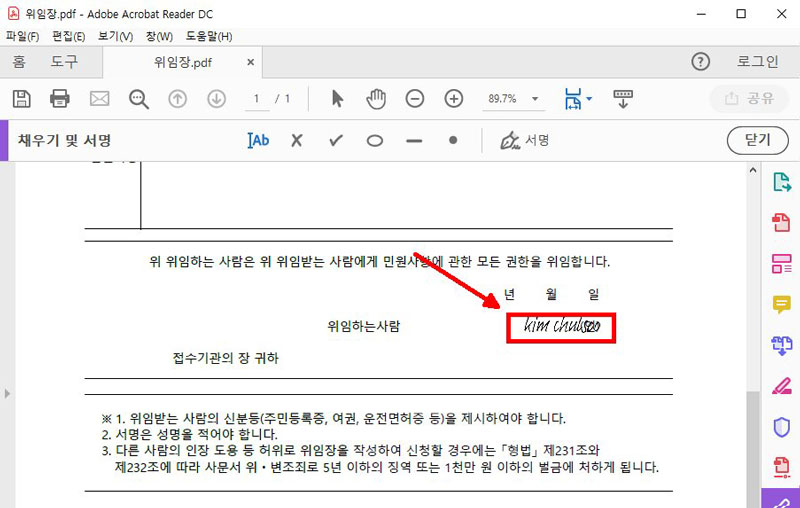Screen dimensions: 800x508
Task: Select the circle shape fill tool
Action: click(x=375, y=140)
